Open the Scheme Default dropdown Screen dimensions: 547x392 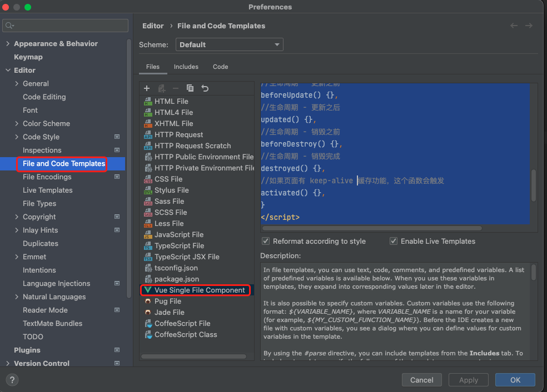229,44
